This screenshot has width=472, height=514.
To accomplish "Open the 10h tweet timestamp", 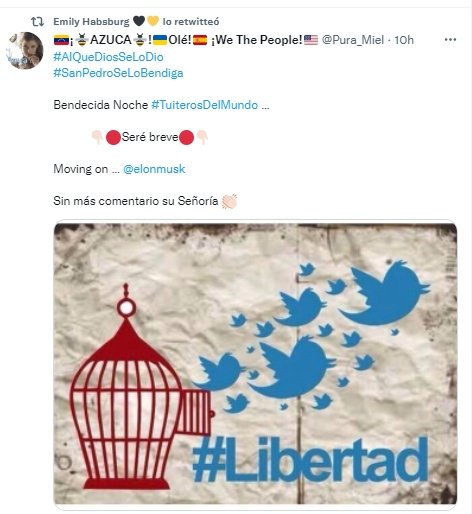I will click(404, 40).
